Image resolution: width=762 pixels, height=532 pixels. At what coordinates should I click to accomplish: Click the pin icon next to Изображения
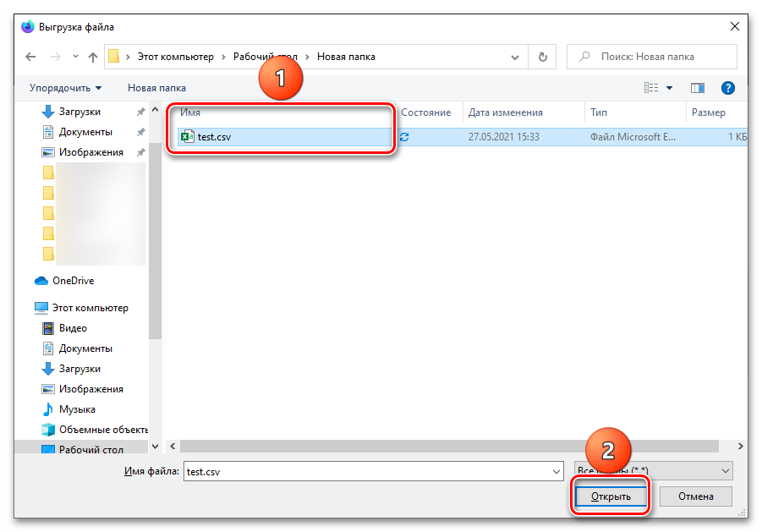tap(141, 152)
